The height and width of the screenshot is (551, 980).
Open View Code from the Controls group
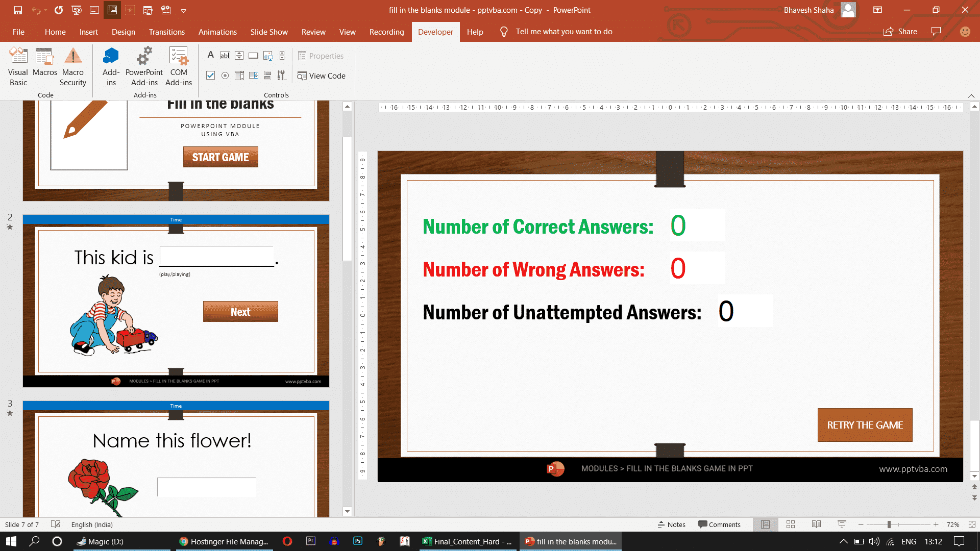322,76
